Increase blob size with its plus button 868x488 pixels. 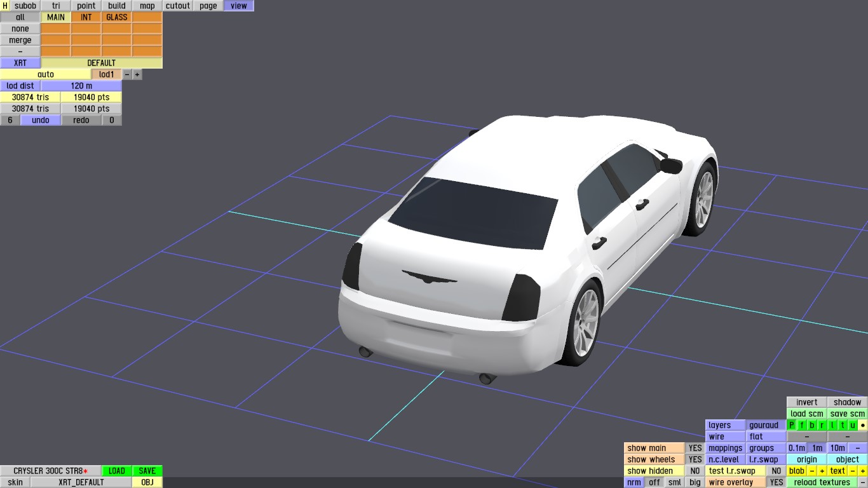(822, 471)
